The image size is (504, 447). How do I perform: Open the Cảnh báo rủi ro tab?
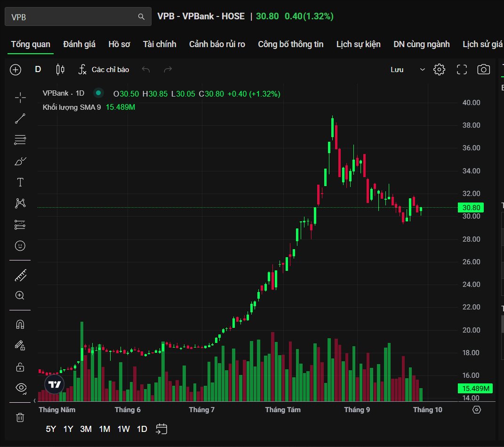click(217, 44)
